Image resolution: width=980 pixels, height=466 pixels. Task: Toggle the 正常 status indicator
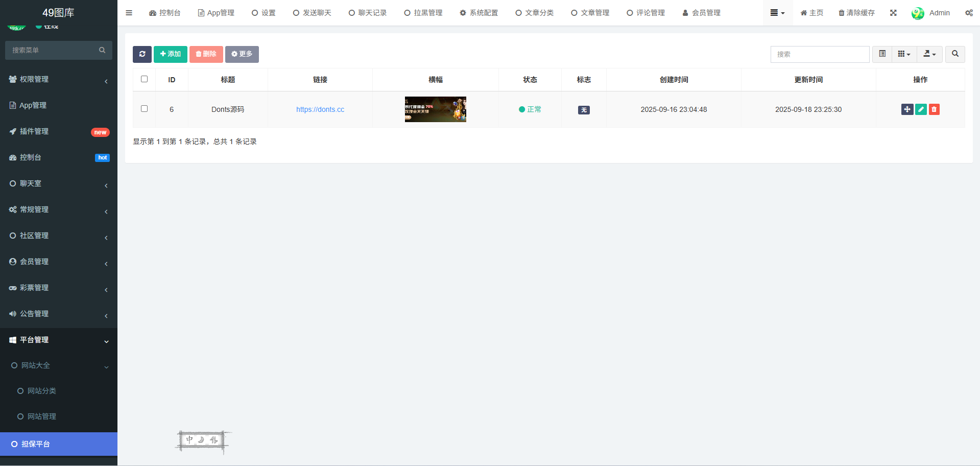pyautogui.click(x=530, y=109)
